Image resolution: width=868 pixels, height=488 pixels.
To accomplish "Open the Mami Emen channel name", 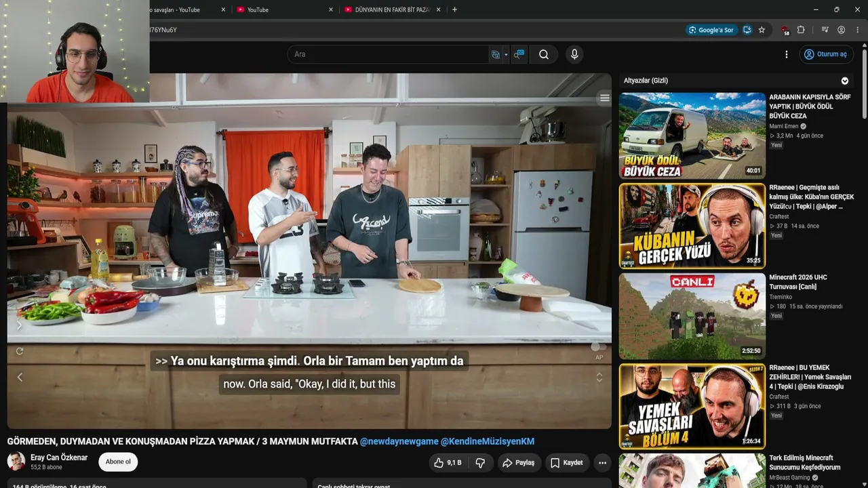I will 784,126.
